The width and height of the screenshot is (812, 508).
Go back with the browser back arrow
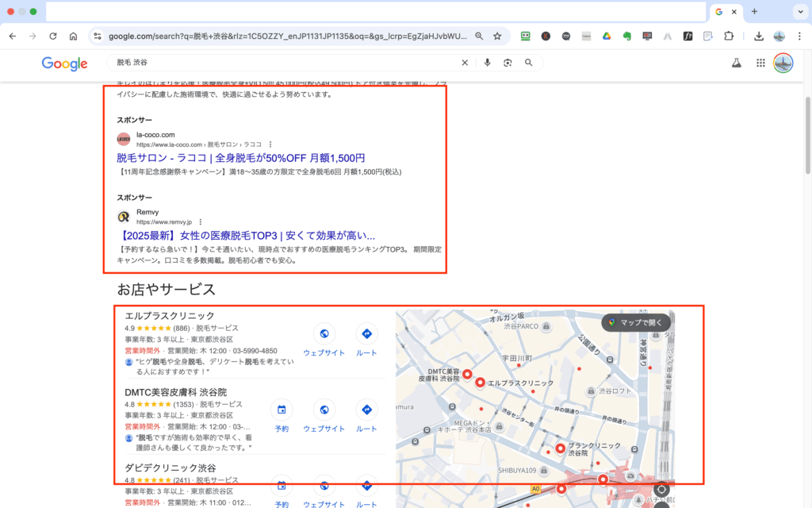pyautogui.click(x=13, y=37)
